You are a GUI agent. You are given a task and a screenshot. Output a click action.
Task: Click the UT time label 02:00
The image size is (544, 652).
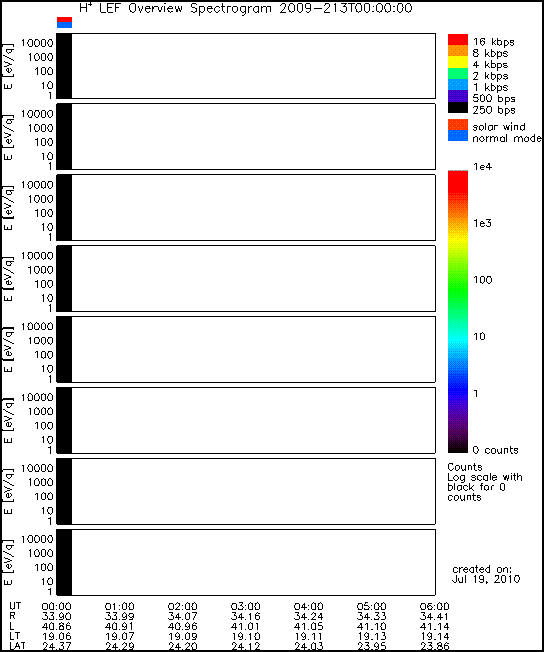point(183,607)
